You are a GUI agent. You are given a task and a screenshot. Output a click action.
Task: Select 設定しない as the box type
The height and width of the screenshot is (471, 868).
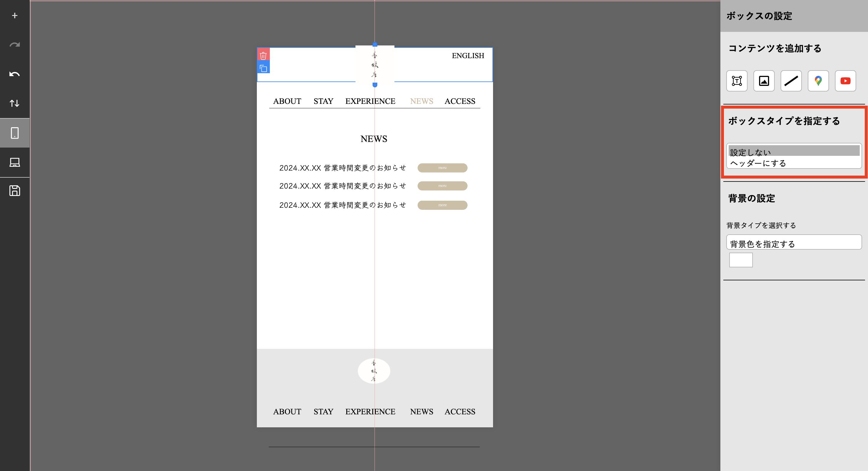click(x=794, y=152)
